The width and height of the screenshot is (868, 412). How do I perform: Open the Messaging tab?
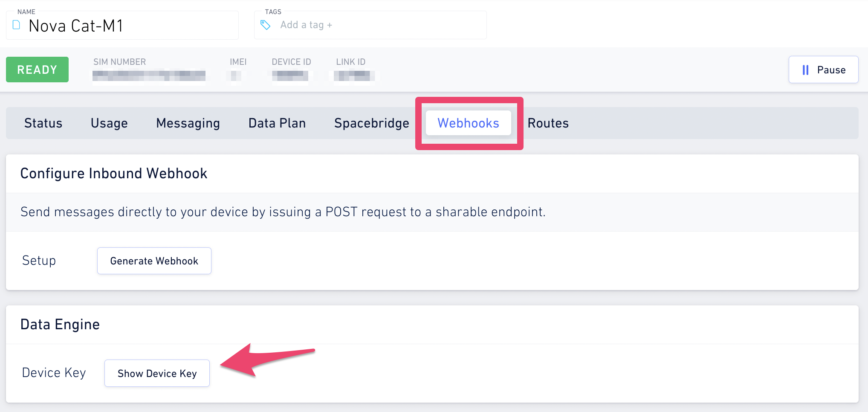coord(188,123)
